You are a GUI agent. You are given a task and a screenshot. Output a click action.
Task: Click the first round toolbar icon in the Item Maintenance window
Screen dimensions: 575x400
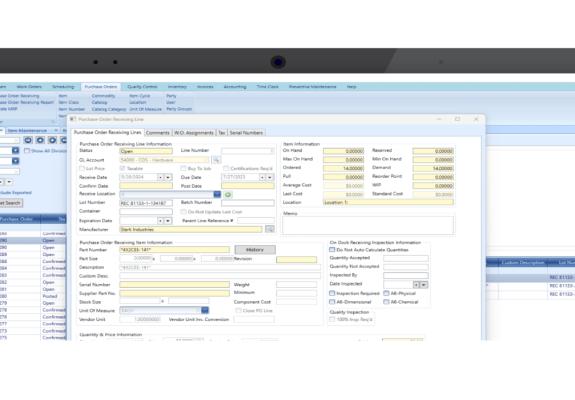click(28, 140)
